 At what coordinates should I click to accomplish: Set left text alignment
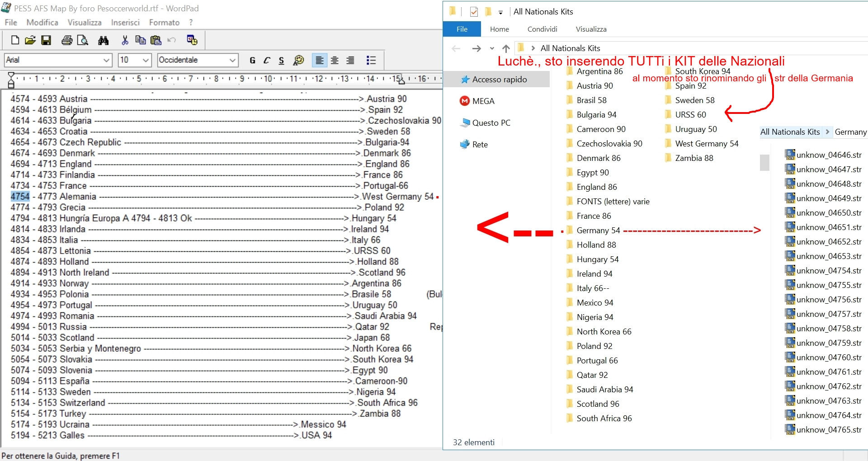tap(320, 60)
